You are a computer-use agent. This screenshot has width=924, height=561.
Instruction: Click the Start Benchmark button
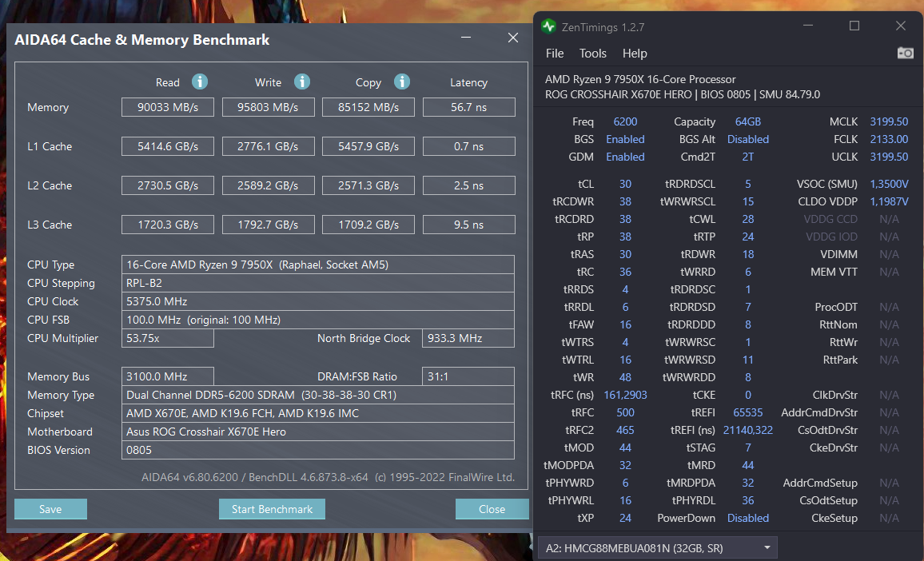[x=272, y=509]
